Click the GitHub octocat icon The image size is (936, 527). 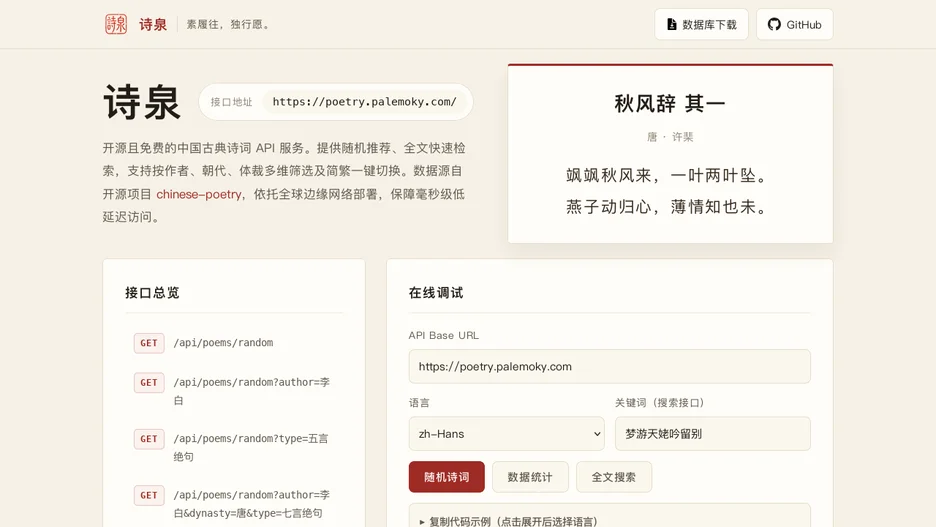pos(774,24)
